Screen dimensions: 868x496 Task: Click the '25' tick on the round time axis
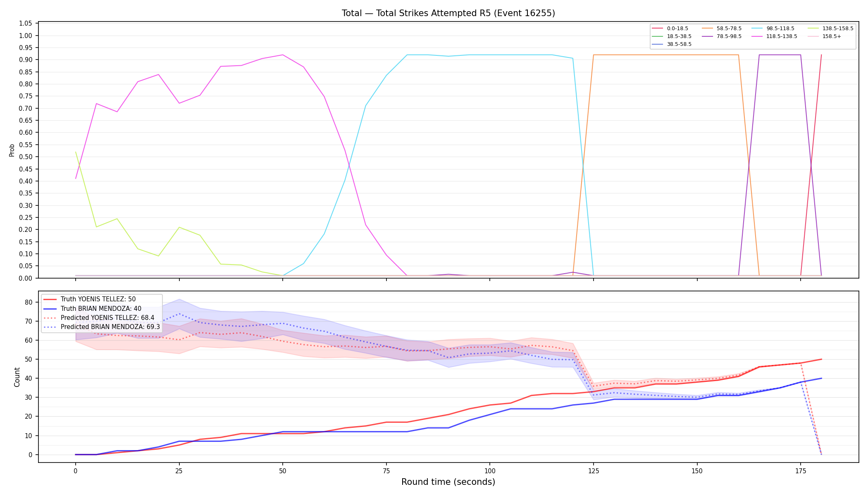[x=179, y=471]
